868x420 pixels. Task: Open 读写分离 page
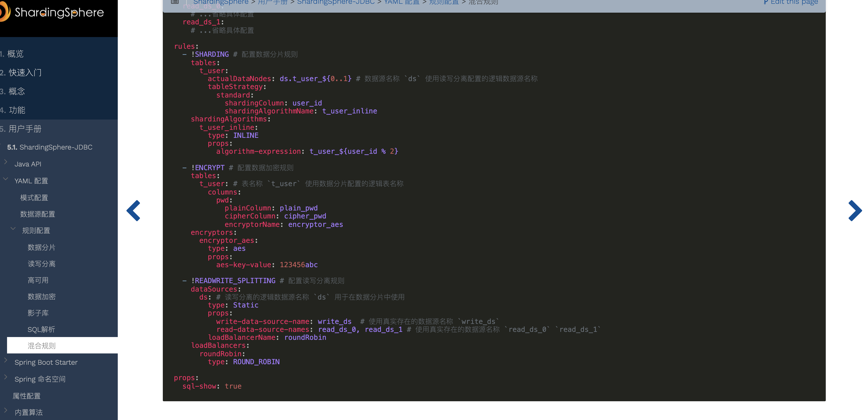point(42,264)
